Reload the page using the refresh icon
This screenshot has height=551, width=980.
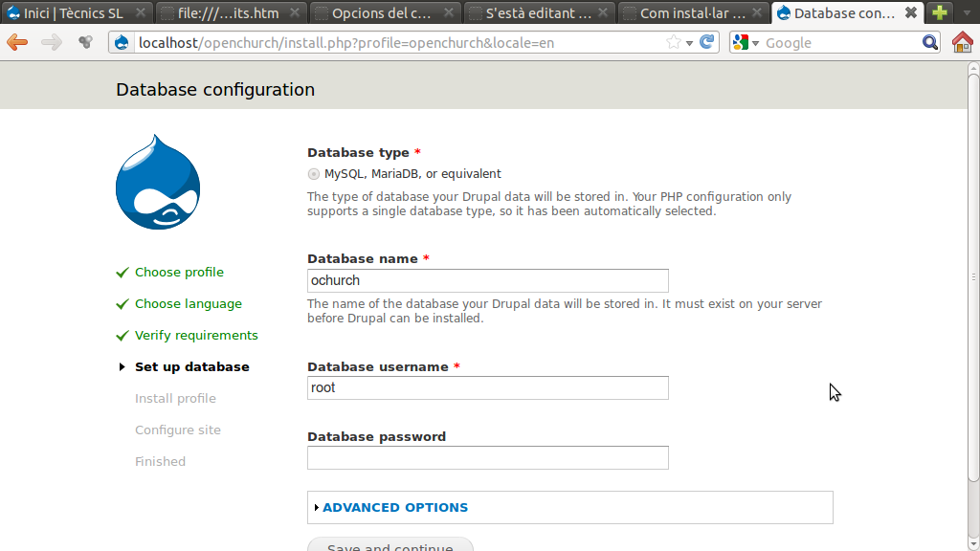[706, 42]
